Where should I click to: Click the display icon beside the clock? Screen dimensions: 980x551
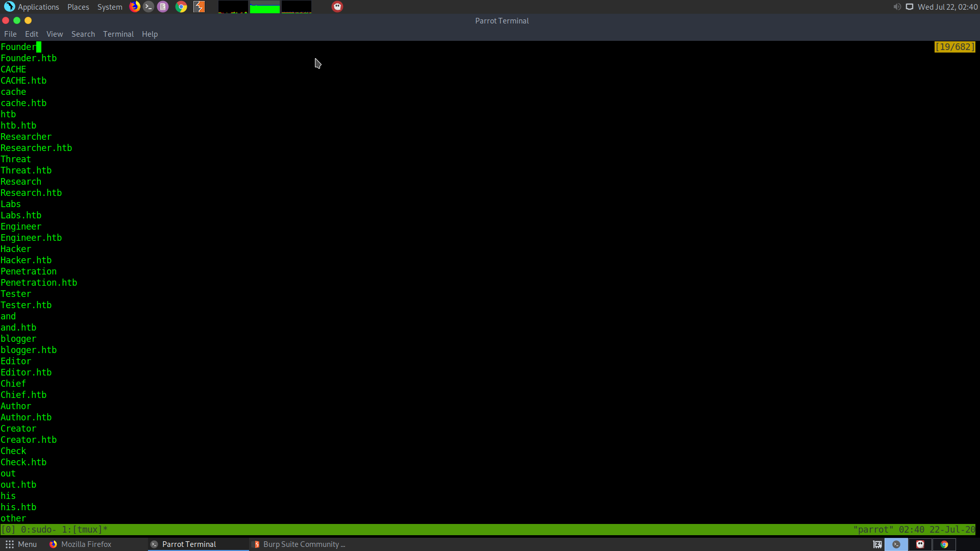tap(910, 7)
